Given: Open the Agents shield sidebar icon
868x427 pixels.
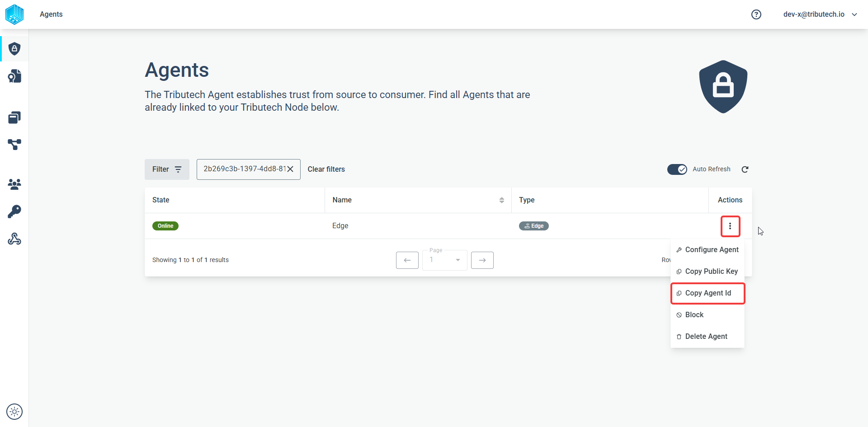Looking at the screenshot, I should tap(14, 49).
